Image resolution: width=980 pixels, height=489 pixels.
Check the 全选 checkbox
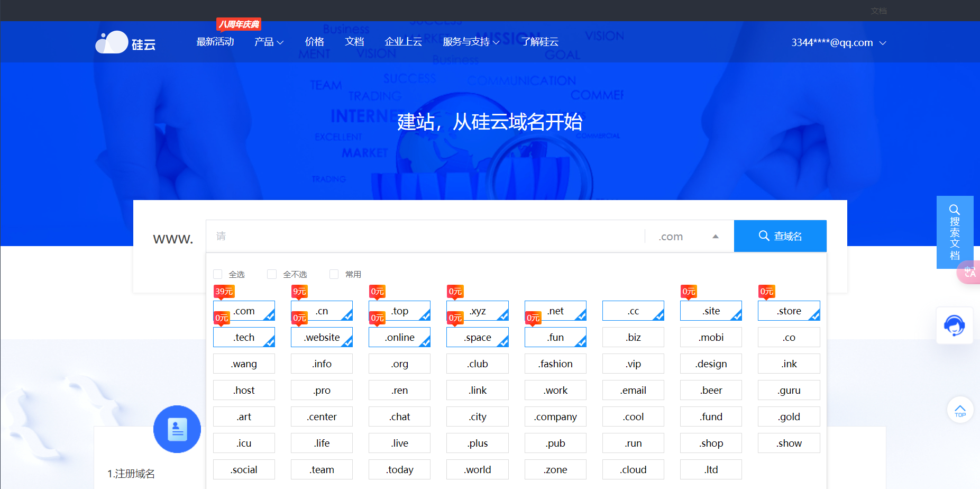[217, 274]
